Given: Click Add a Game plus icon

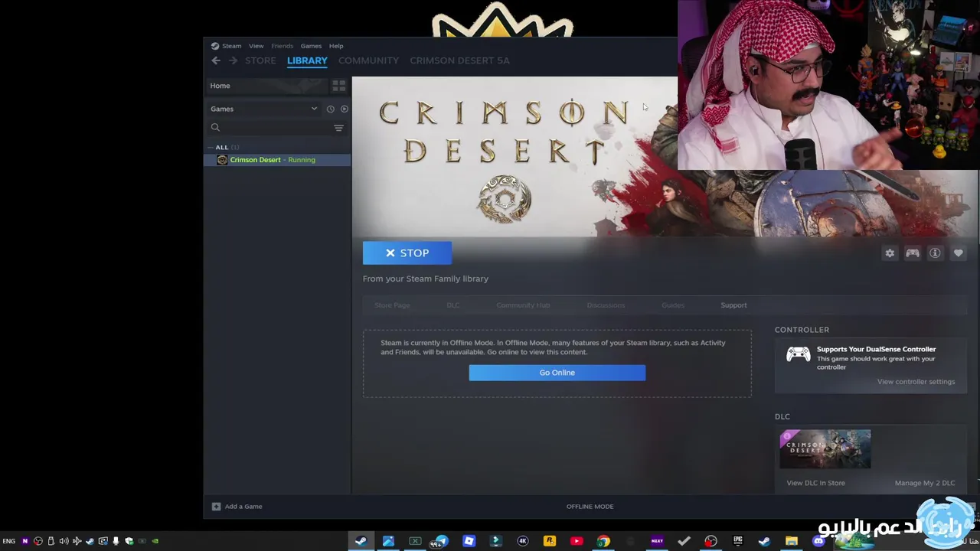Looking at the screenshot, I should [x=216, y=507].
